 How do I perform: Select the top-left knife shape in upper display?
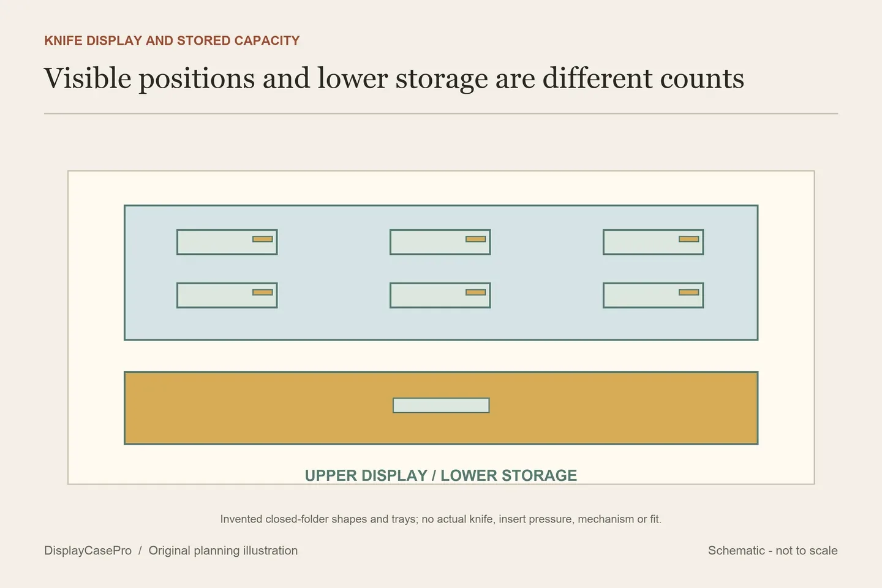tap(227, 242)
